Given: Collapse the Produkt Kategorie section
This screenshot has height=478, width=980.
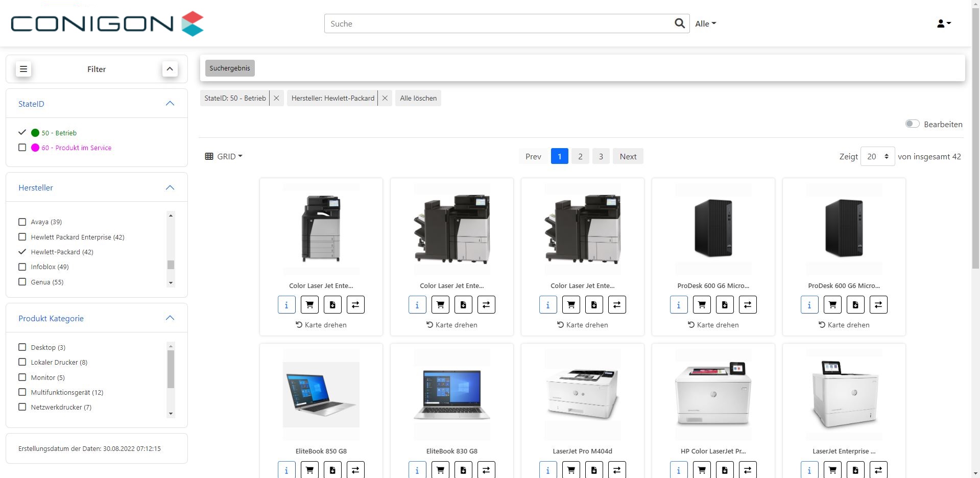Looking at the screenshot, I should pos(170,318).
